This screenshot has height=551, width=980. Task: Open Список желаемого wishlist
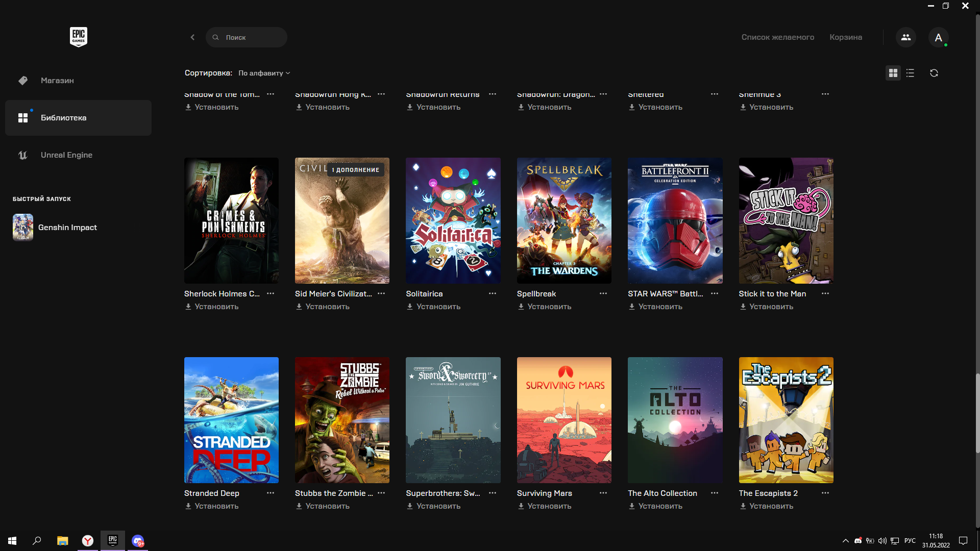(777, 37)
